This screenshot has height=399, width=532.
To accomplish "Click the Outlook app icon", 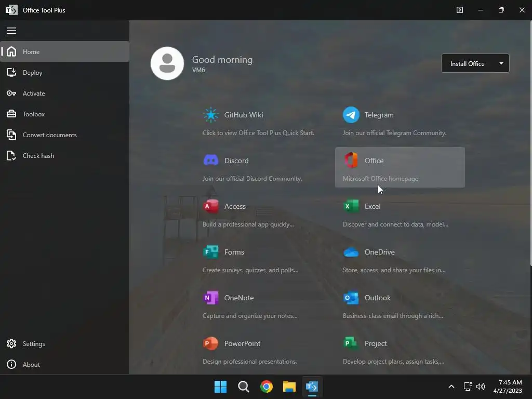I will click(x=351, y=298).
